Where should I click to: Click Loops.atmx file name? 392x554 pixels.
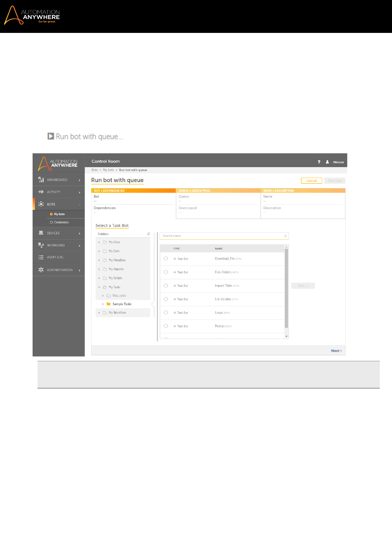click(x=222, y=313)
